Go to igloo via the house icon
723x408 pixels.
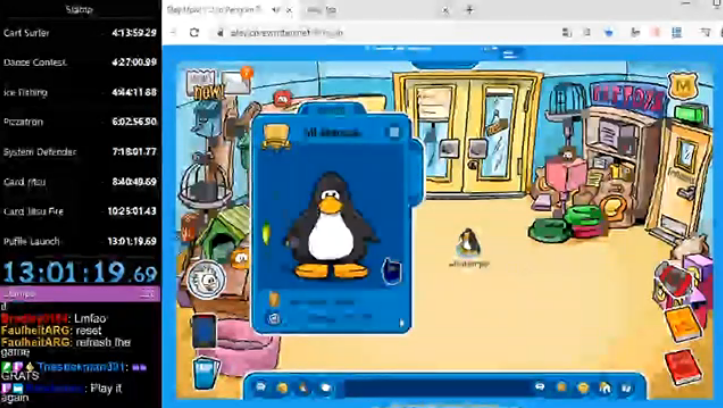[x=605, y=388]
